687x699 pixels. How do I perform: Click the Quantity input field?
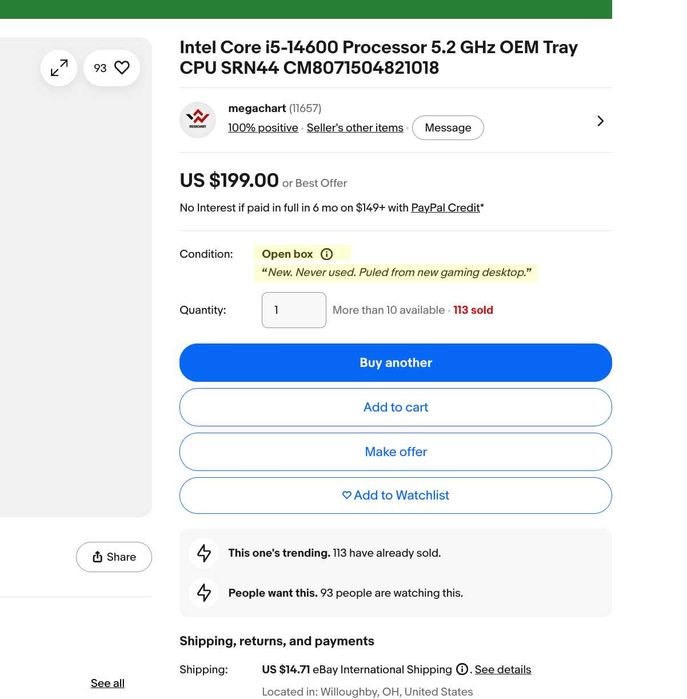294,310
